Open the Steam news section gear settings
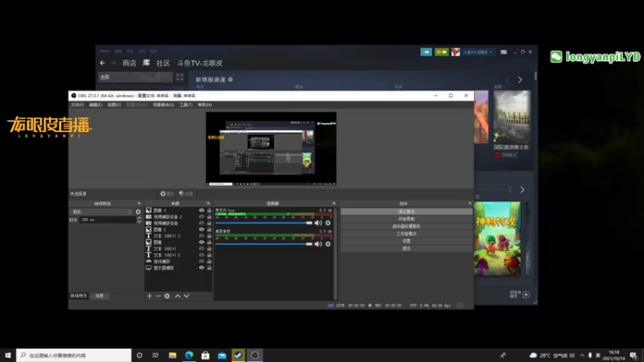Image resolution: width=644 pixels, height=362 pixels. [x=230, y=80]
